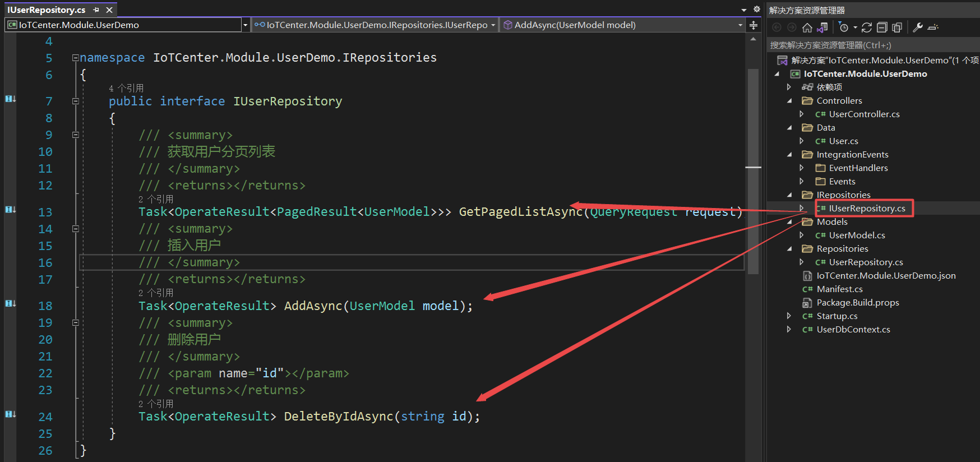Open Properties via the wrench icon
This screenshot has width=980, height=462.
918,27
